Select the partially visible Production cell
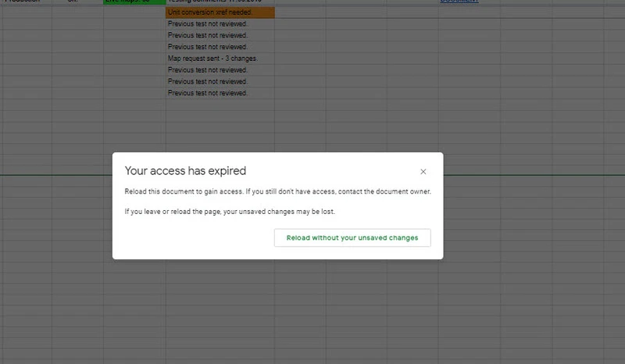625x364 pixels. pos(23,2)
